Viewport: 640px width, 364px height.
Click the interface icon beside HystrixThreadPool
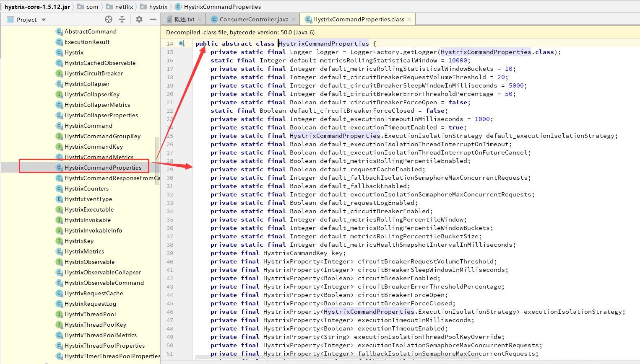tap(59, 314)
